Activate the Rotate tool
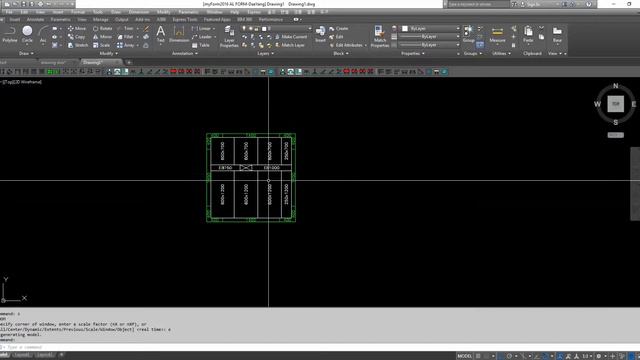 102,29
